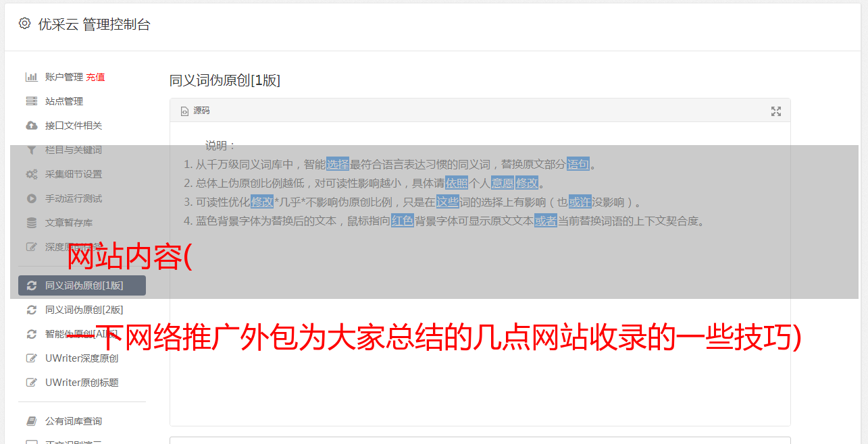This screenshot has width=868, height=444.
Task: Click the cloud upload icon for 接口文件相关
Action: [x=31, y=126]
